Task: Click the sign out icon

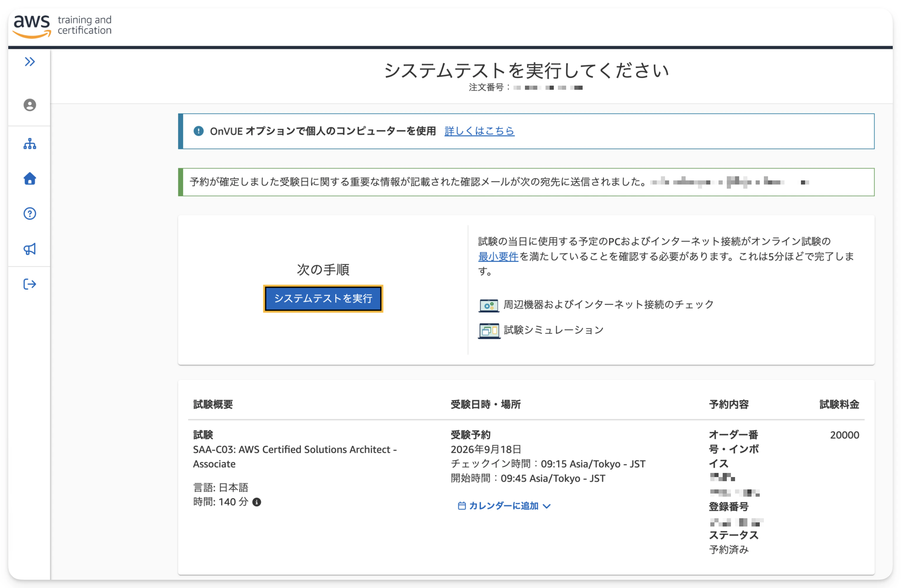Action: tap(29, 284)
